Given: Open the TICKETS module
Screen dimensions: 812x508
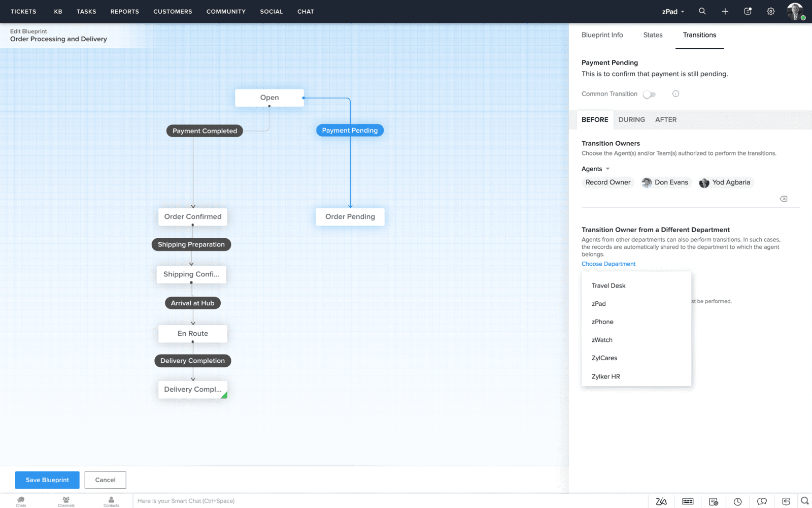Looking at the screenshot, I should click(23, 12).
